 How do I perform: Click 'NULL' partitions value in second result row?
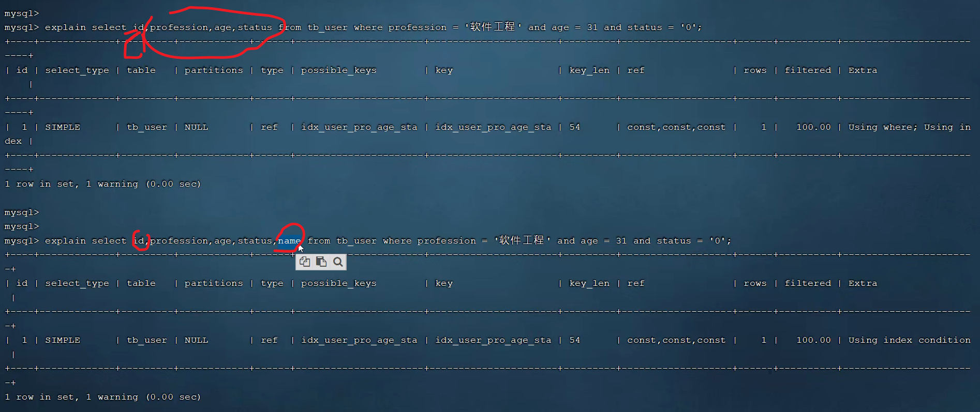[196, 340]
